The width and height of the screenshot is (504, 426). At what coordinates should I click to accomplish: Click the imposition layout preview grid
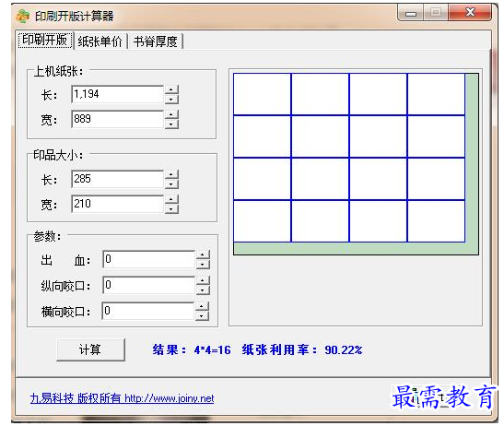[x=356, y=164]
